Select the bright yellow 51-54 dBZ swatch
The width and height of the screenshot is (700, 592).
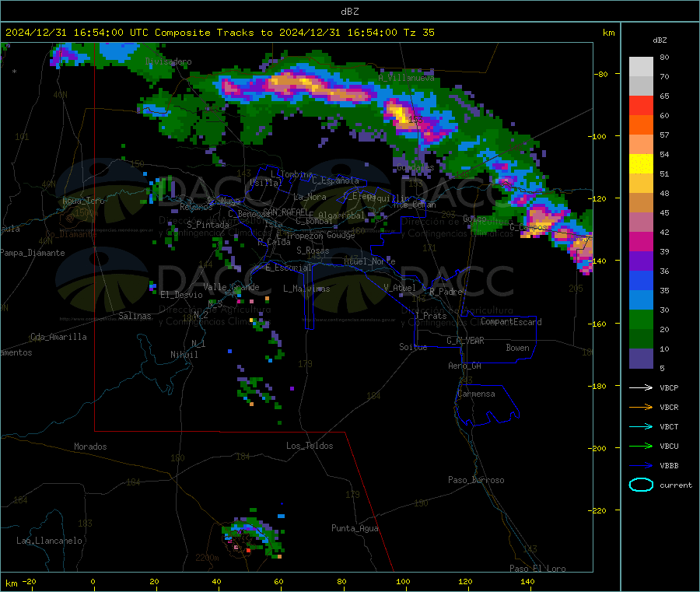pos(641,164)
